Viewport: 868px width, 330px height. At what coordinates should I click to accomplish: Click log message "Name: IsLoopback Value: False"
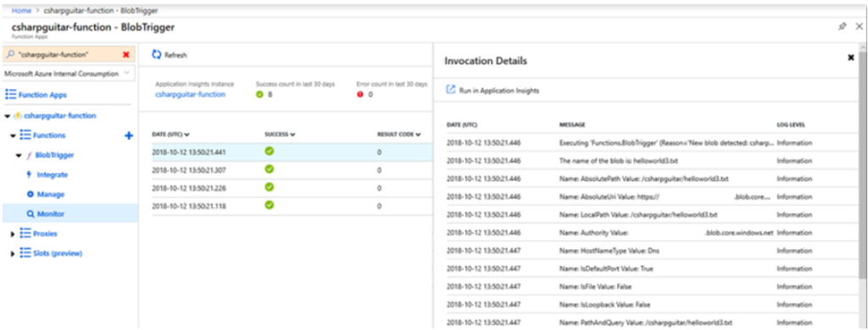[x=604, y=304]
